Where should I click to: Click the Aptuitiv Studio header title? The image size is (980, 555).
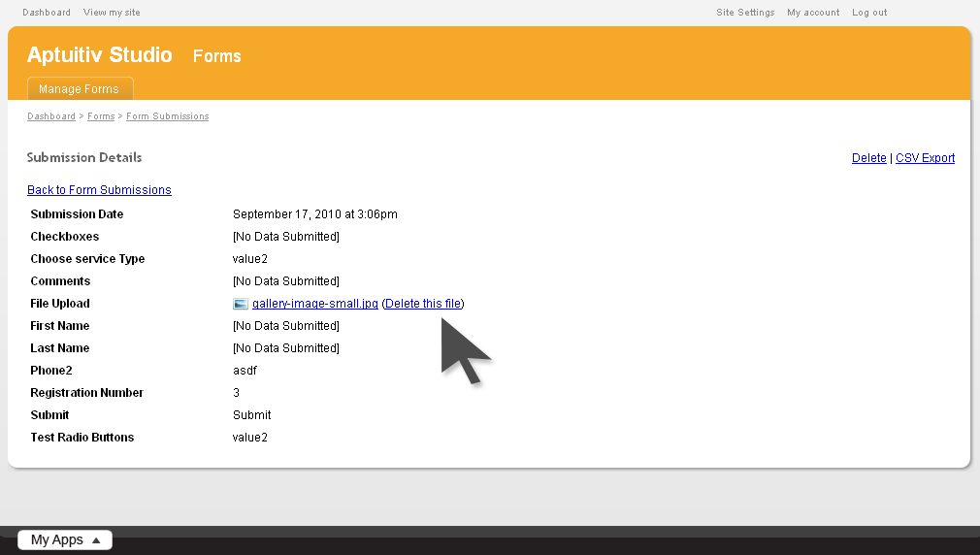[x=100, y=55]
